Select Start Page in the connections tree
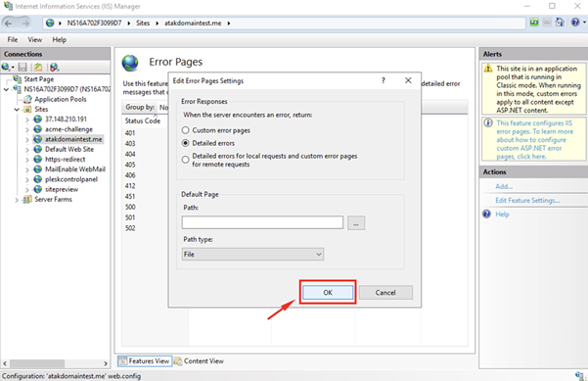This screenshot has width=588, height=381. (38, 79)
